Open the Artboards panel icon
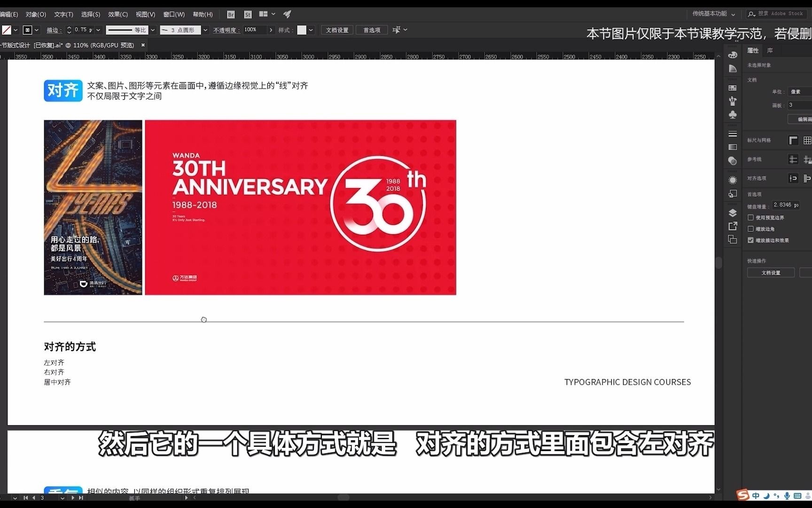 pyautogui.click(x=732, y=239)
